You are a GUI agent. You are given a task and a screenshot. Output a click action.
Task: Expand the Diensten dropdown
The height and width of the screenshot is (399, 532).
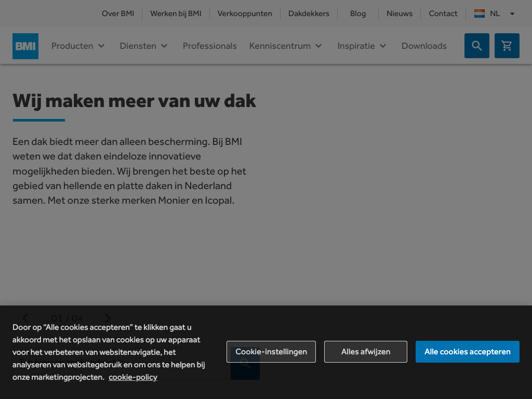[144, 46]
